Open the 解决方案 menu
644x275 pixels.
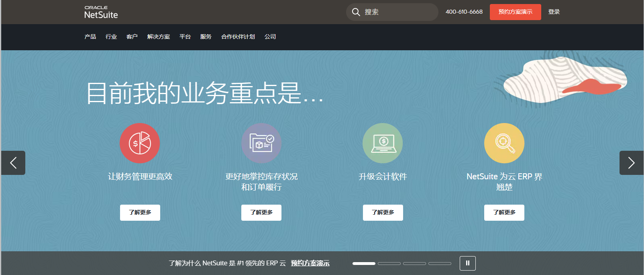(159, 37)
